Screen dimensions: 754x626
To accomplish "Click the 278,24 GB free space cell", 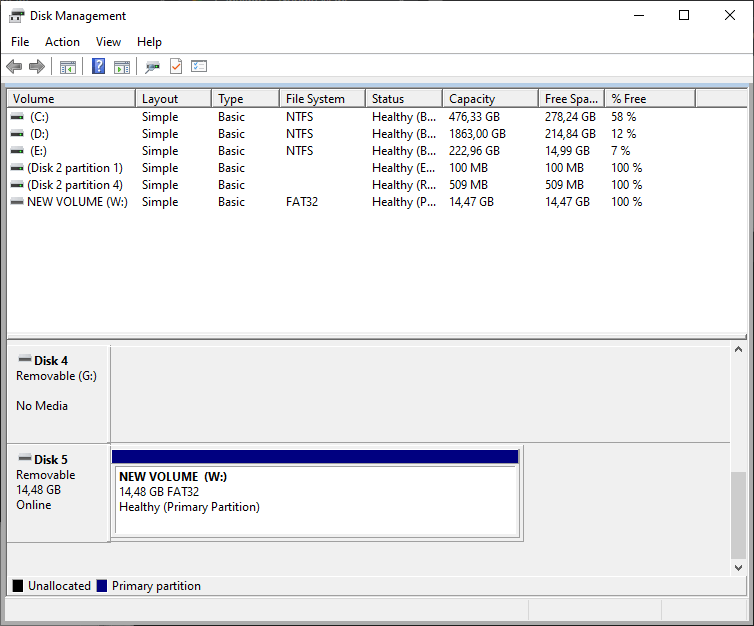I will (x=570, y=117).
